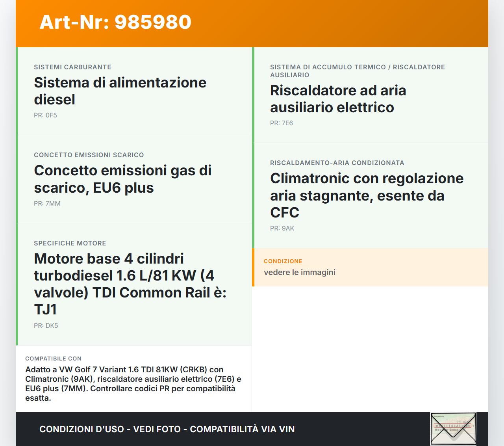504x446 pixels.
Task: Click the PR: 9AK code label
Action: (282, 228)
